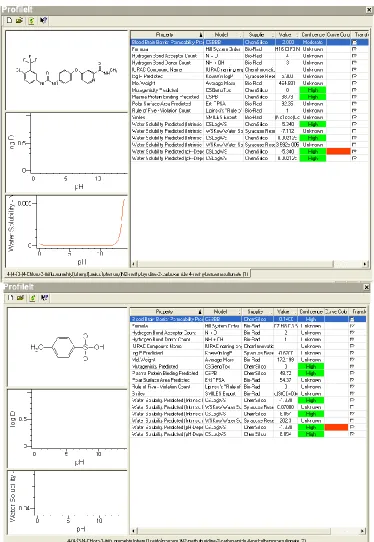Screen dimensions: 374x542
Task: Sort by Supplier column header in upper window
Action: tap(259, 35)
